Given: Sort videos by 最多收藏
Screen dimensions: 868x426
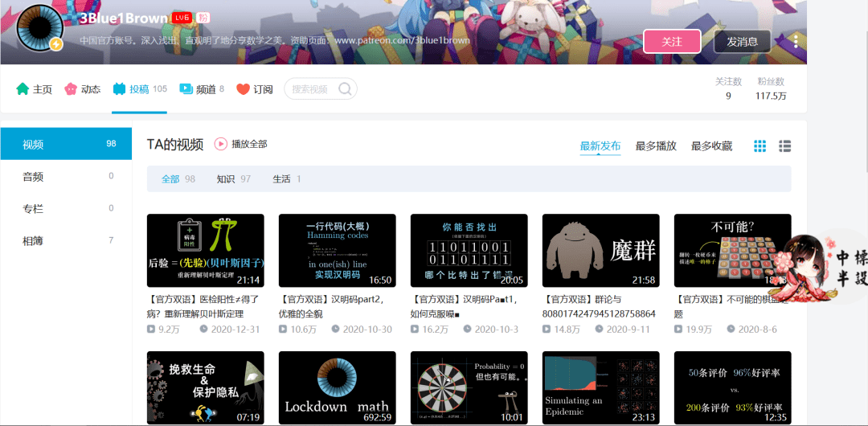Looking at the screenshot, I should (x=711, y=146).
